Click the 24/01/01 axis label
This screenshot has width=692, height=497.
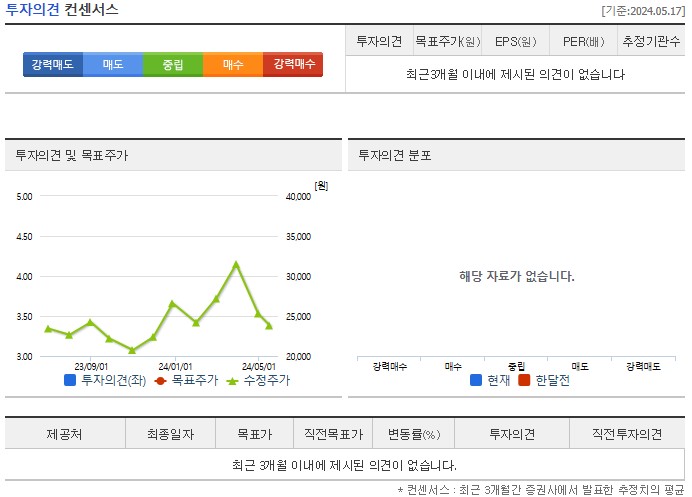175,366
